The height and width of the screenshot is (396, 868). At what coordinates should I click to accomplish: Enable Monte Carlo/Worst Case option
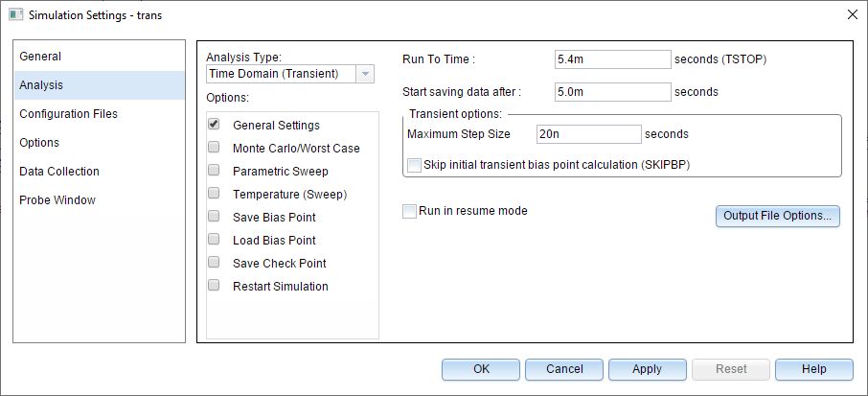pos(214,148)
